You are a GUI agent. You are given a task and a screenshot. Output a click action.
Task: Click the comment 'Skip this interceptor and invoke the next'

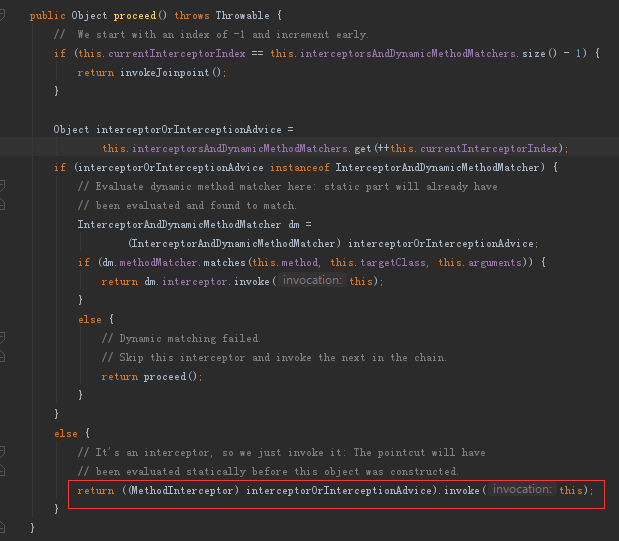click(274, 357)
